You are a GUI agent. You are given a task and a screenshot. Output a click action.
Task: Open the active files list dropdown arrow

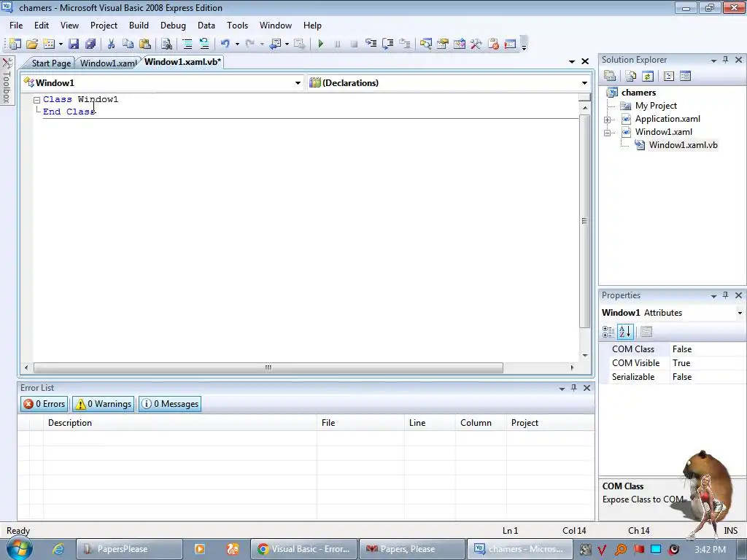pyautogui.click(x=572, y=61)
